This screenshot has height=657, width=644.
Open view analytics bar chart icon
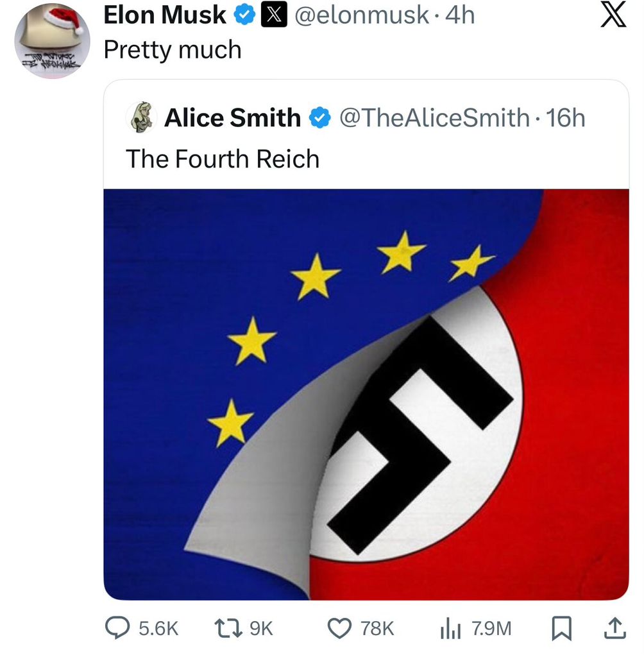pyautogui.click(x=450, y=629)
